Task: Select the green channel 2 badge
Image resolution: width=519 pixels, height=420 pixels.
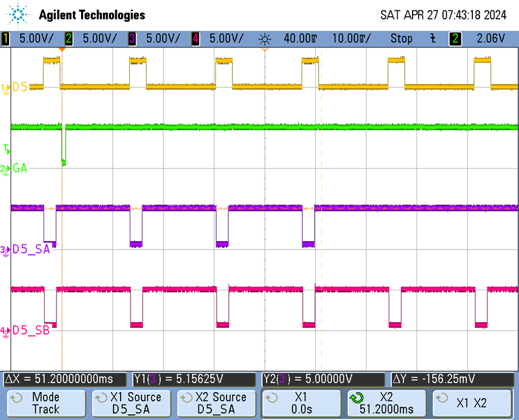Action: 69,38
